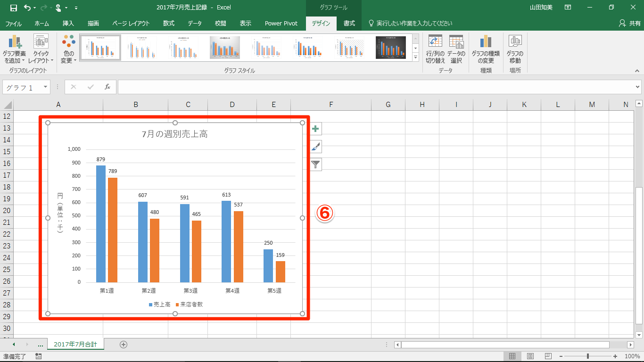Open Change Colors (色の変更) palette
Viewport: 644px width, 362px height.
(68, 49)
